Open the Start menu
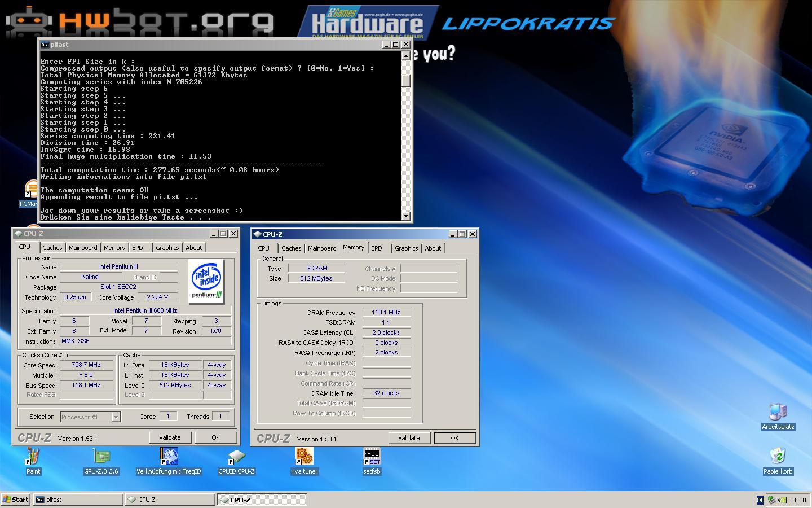The width and height of the screenshot is (812, 508). click(16, 500)
